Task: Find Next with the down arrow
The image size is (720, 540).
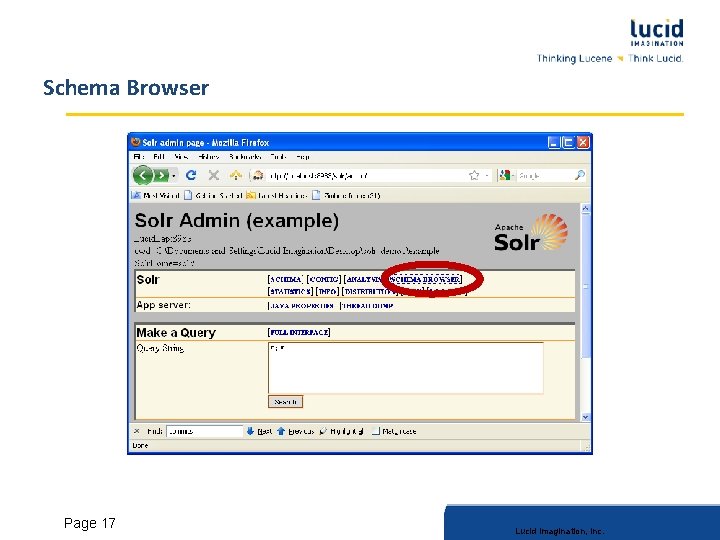Action: [259, 431]
